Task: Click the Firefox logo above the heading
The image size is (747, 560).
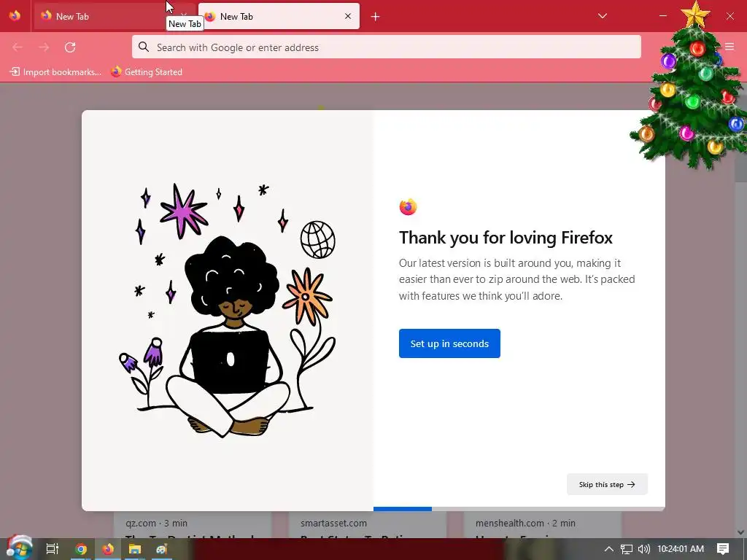Action: pyautogui.click(x=409, y=207)
